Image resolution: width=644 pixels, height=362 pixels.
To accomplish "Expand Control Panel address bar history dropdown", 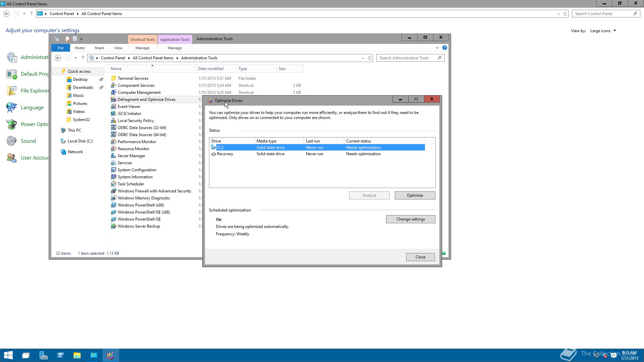I will (x=558, y=14).
